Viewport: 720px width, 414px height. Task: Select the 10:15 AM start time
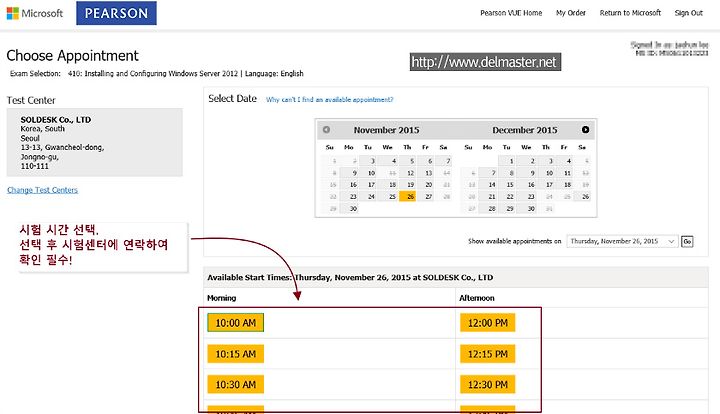[x=236, y=354]
